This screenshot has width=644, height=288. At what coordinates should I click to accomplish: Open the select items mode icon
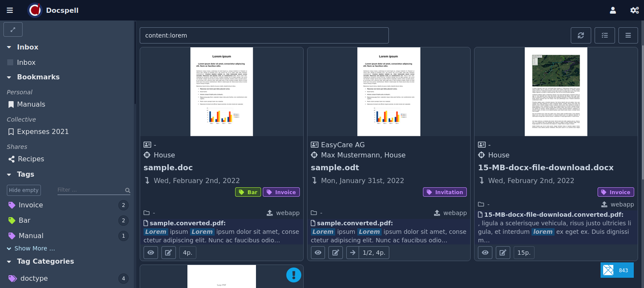click(x=605, y=35)
